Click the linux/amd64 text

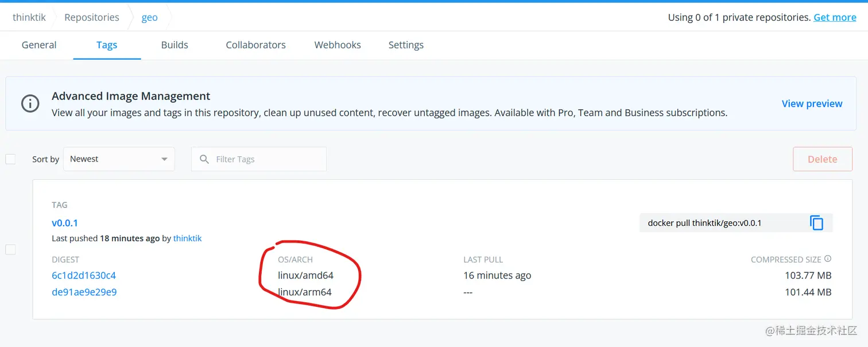305,275
